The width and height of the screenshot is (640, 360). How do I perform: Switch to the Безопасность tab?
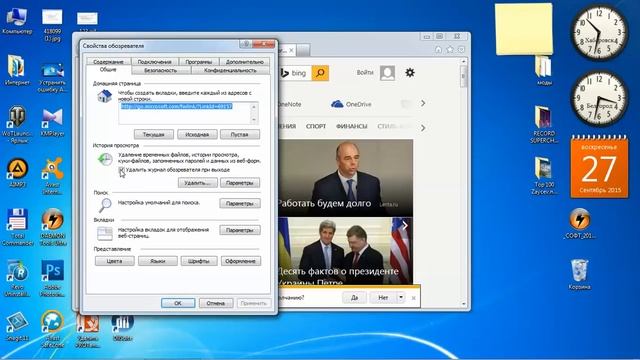point(160,70)
